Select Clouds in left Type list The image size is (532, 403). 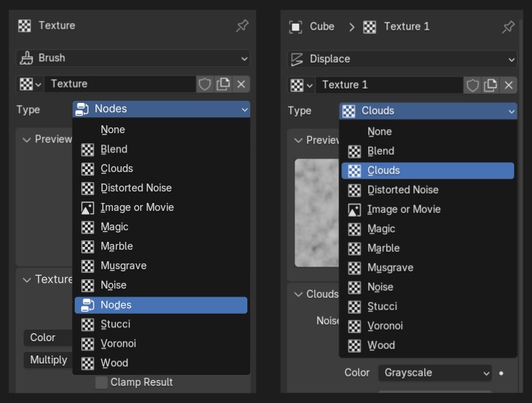161,168
